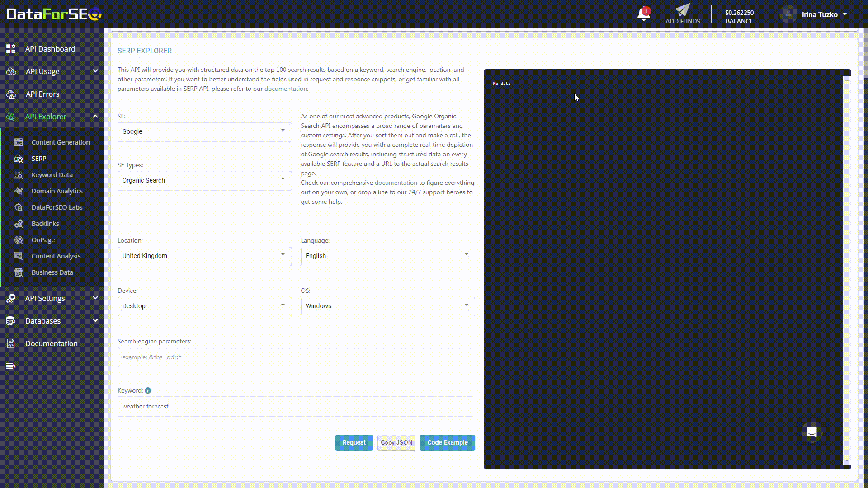Open the notifications bell icon

tap(643, 14)
